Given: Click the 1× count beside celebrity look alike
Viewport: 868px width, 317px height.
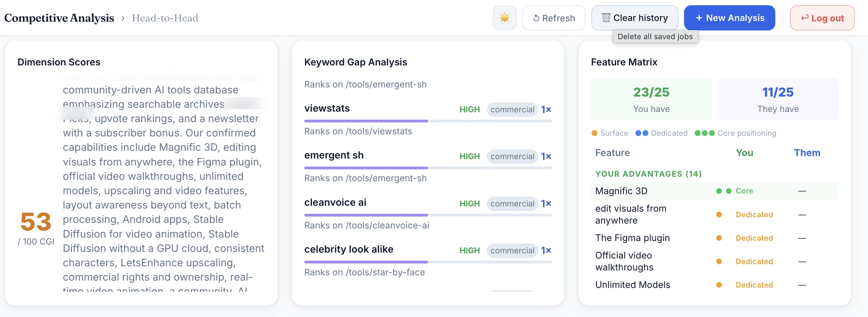Looking at the screenshot, I should (546, 251).
